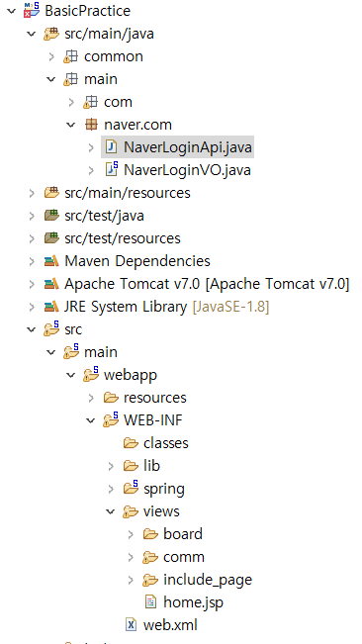Screen dimensions: 362x644
Task: Click the comm folder icon
Action: point(150,557)
